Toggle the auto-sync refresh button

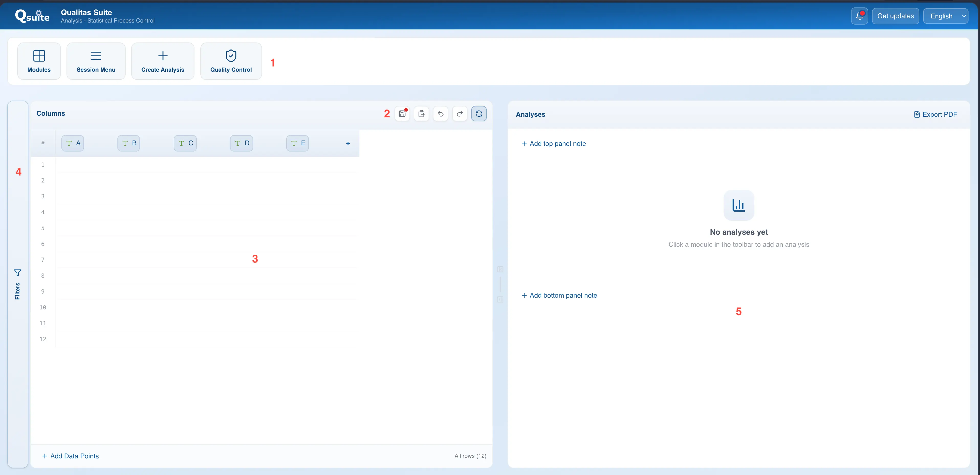tap(479, 113)
